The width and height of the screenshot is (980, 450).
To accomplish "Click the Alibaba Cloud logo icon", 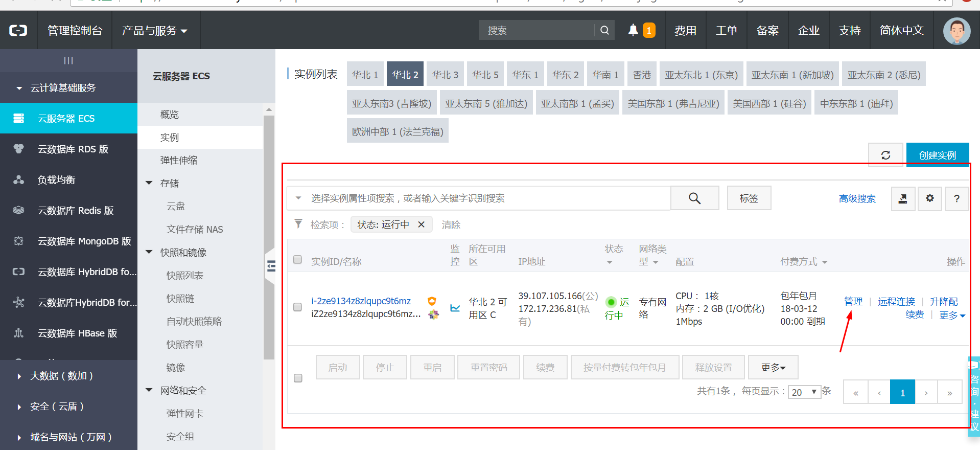I will [x=18, y=31].
